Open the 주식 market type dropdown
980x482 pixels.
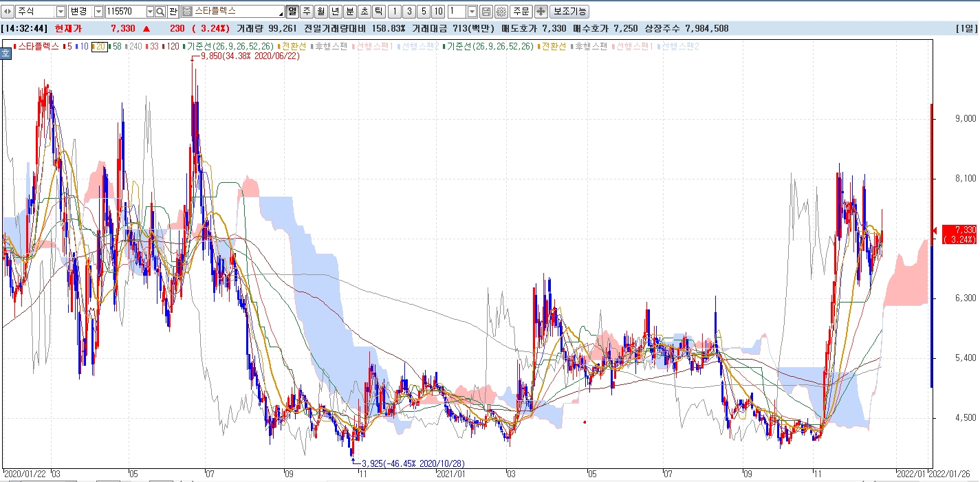(x=61, y=12)
